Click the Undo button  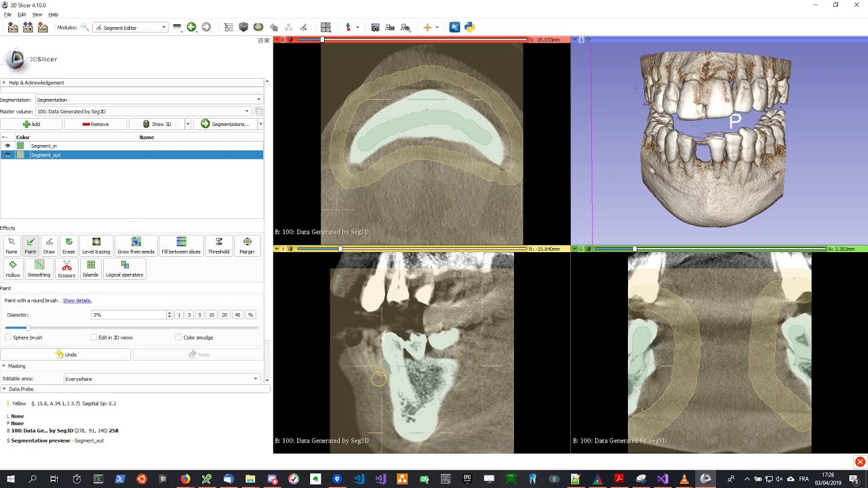[66, 354]
